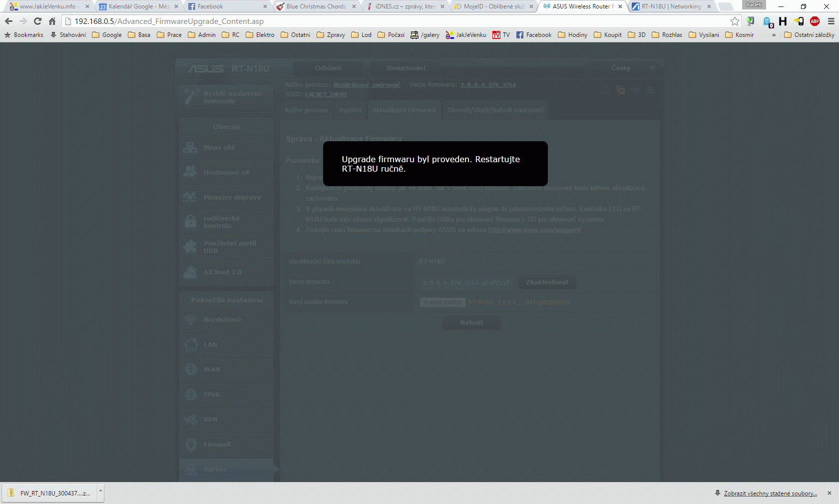
Task: Open the Google bookmarks folder
Action: pos(107,35)
